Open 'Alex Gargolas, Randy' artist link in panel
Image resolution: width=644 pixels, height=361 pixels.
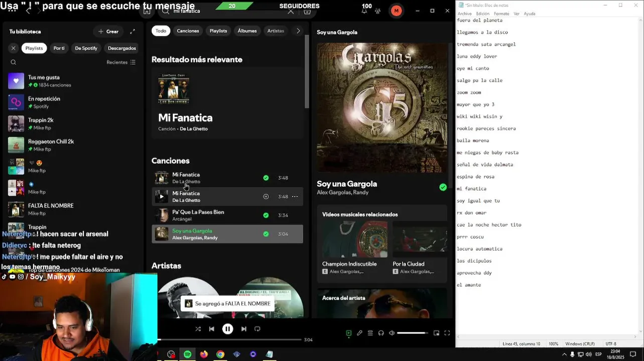click(342, 193)
